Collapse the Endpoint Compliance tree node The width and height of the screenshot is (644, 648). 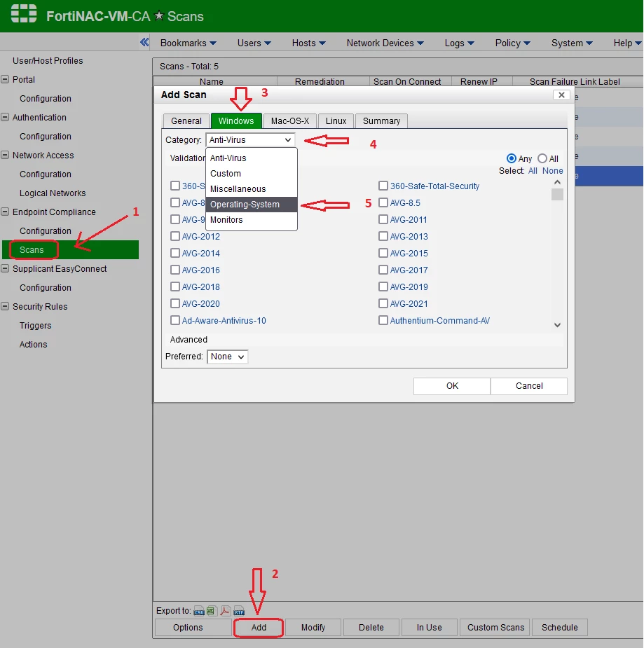click(5, 212)
